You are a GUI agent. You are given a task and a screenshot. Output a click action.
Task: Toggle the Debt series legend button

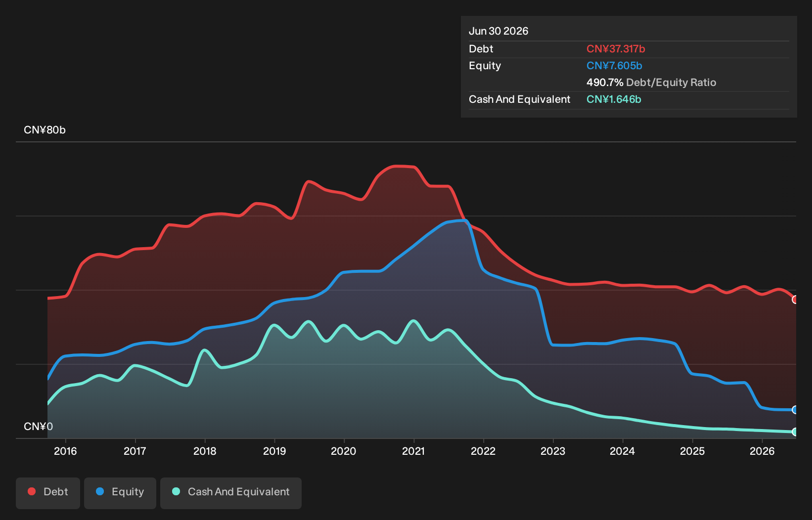click(x=48, y=493)
